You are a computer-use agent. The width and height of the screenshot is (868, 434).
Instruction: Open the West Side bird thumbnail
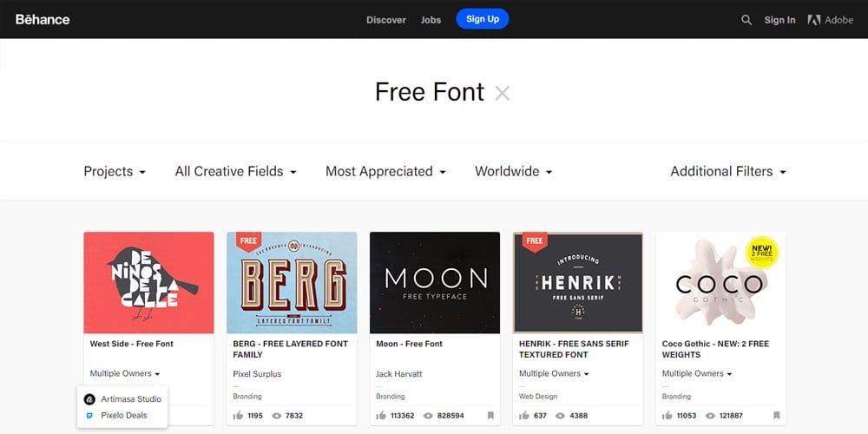(149, 282)
